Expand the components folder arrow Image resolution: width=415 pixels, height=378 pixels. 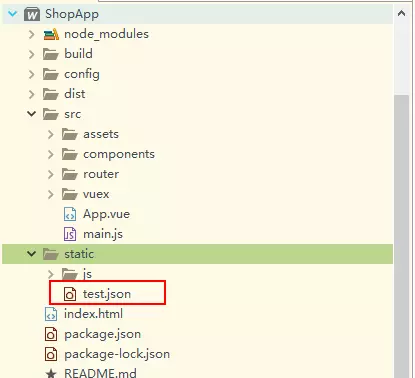[x=50, y=154]
